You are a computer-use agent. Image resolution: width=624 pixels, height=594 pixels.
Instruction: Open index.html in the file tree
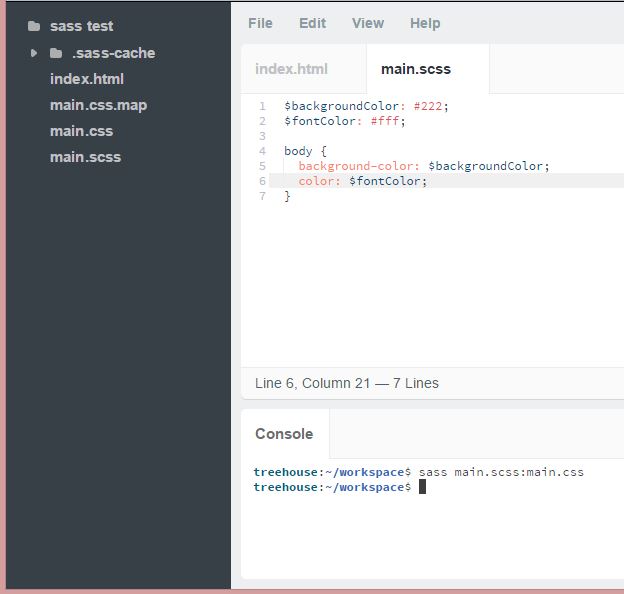[x=87, y=79]
